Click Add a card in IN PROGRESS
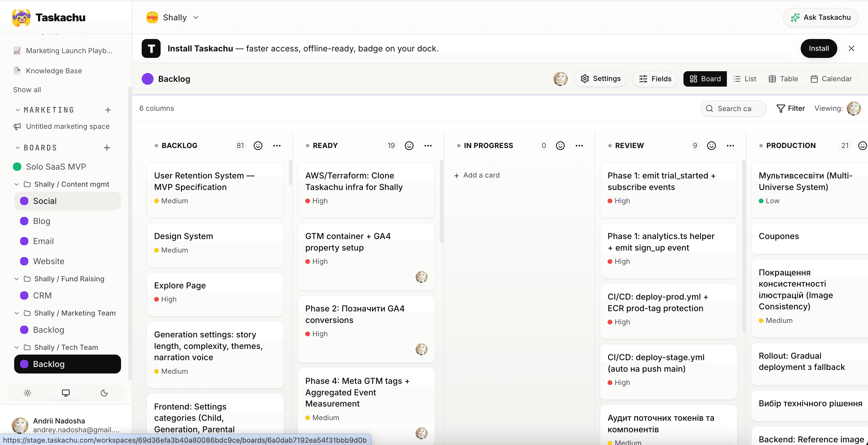 477,175
